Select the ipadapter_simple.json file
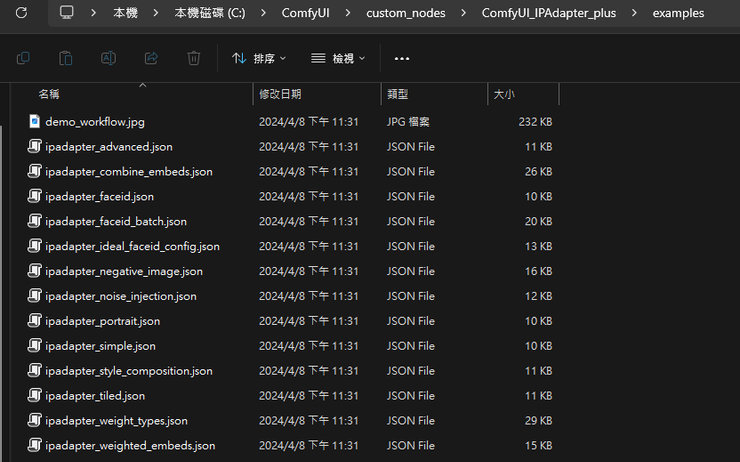Image resolution: width=740 pixels, height=462 pixels. (x=100, y=346)
